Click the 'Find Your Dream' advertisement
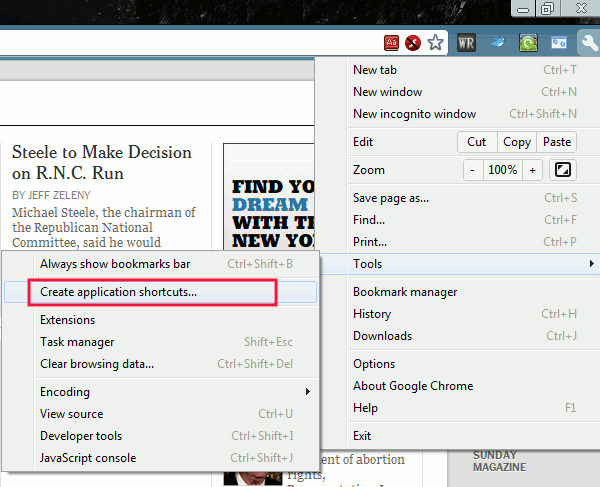Viewport: 600px width, 487px height. coord(269,197)
